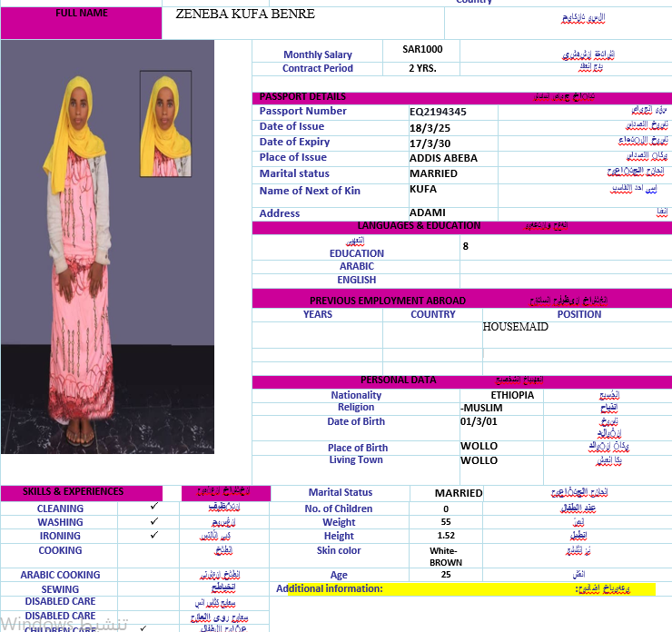The height and width of the screenshot is (632, 672).
Task: Select the PASSPORT DETAILS header
Action: [302, 96]
